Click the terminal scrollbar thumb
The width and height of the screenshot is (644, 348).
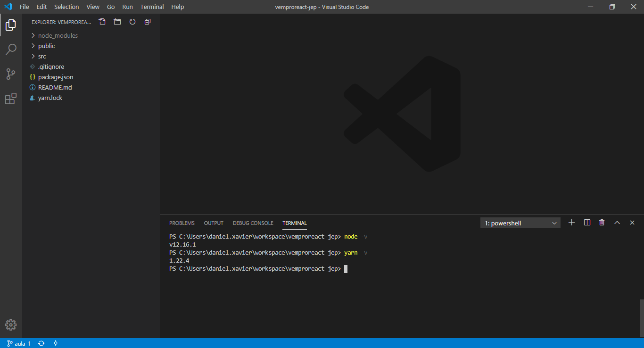pos(642,318)
